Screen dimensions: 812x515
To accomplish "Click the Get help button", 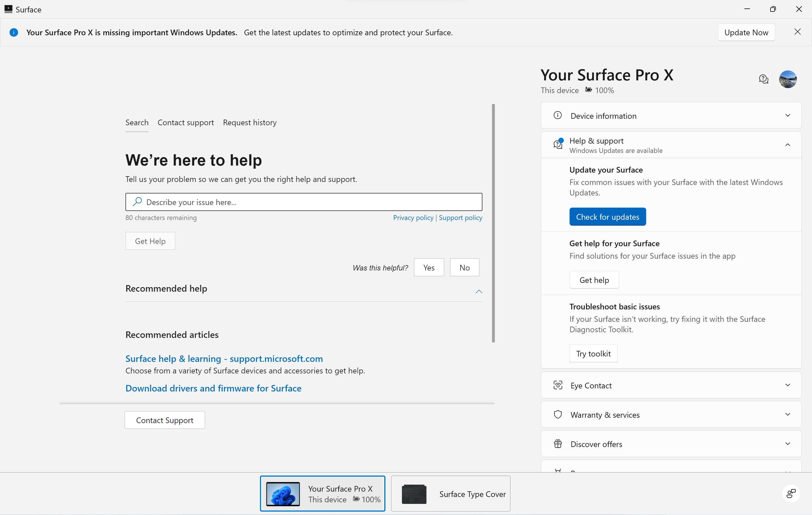I will (593, 280).
